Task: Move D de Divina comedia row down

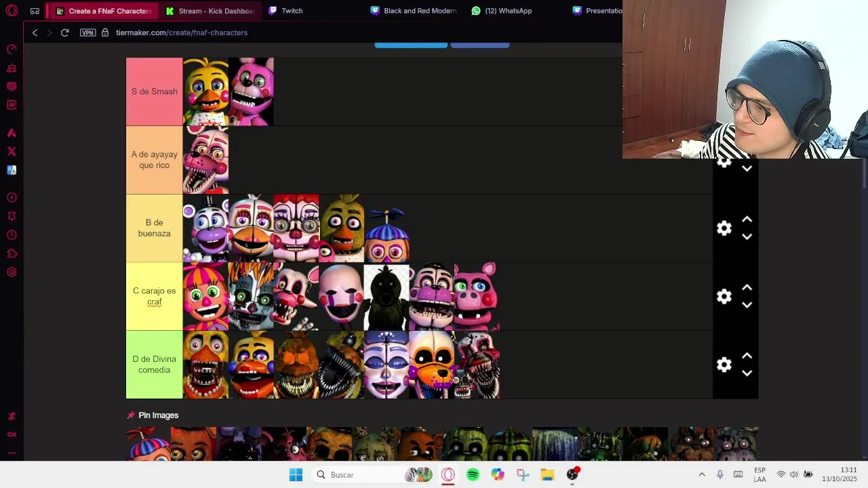Action: click(747, 373)
